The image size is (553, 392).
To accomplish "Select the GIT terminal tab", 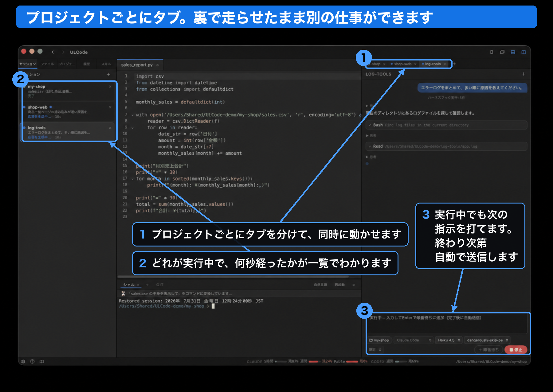I will (x=160, y=285).
